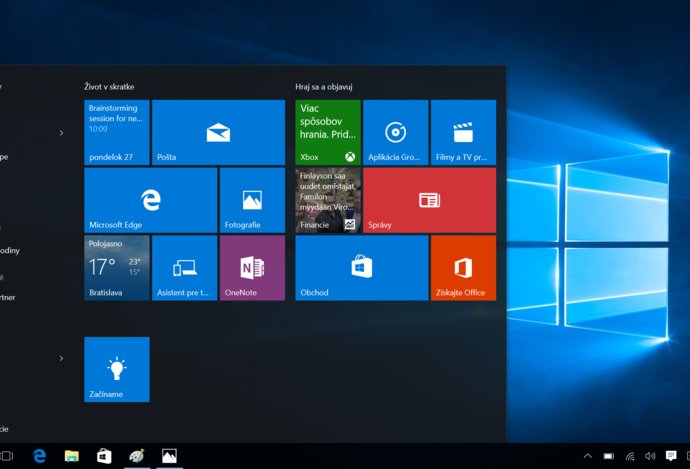
Task: Open the network connections tray icon
Action: coord(630,456)
